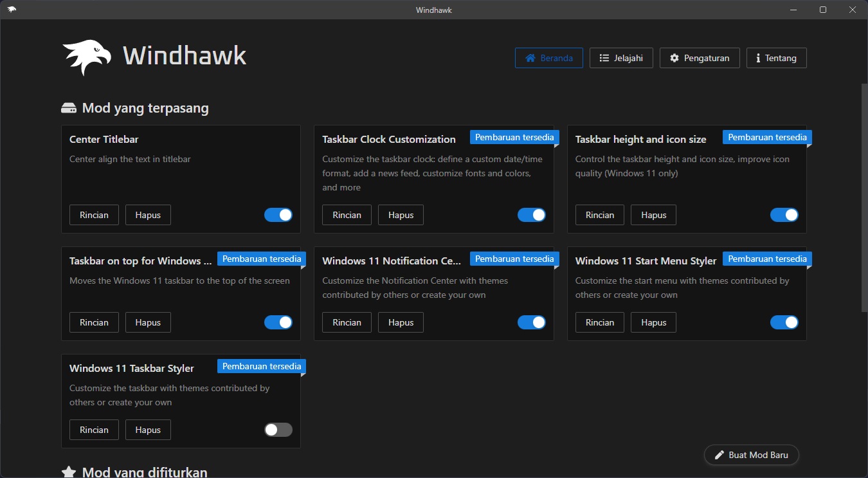
Task: Click the info icon in Tentang
Action: [758, 58]
